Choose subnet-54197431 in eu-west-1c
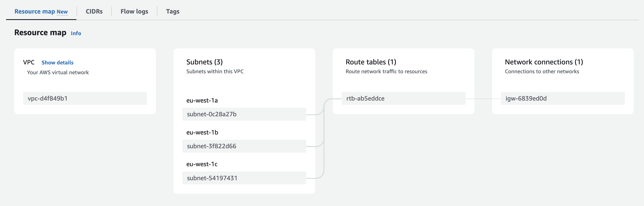The image size is (644, 206). tap(244, 178)
